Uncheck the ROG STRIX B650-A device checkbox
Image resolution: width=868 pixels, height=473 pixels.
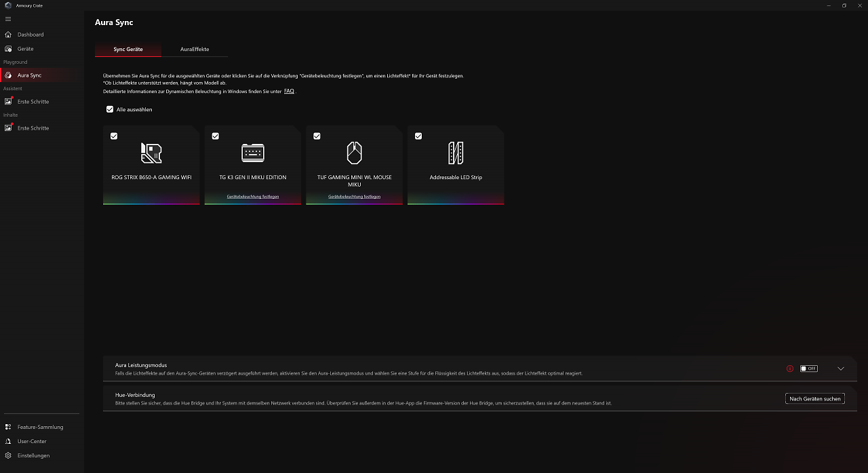coord(114,136)
